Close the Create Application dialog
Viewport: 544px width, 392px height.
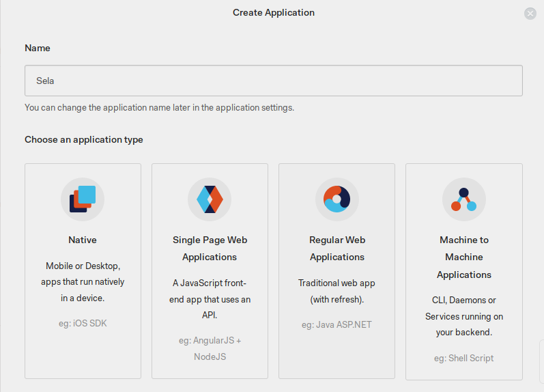click(530, 14)
